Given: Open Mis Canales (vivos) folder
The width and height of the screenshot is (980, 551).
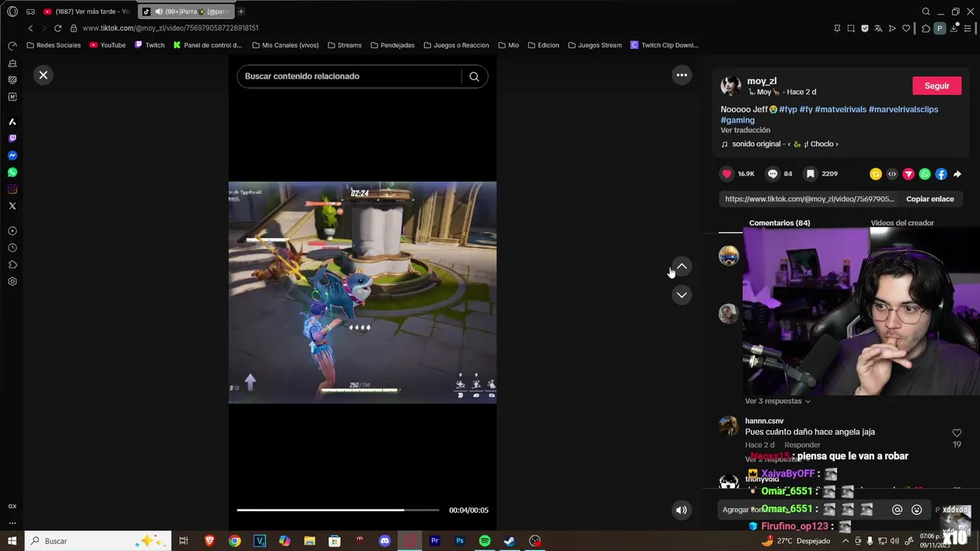Looking at the screenshot, I should tap(285, 45).
